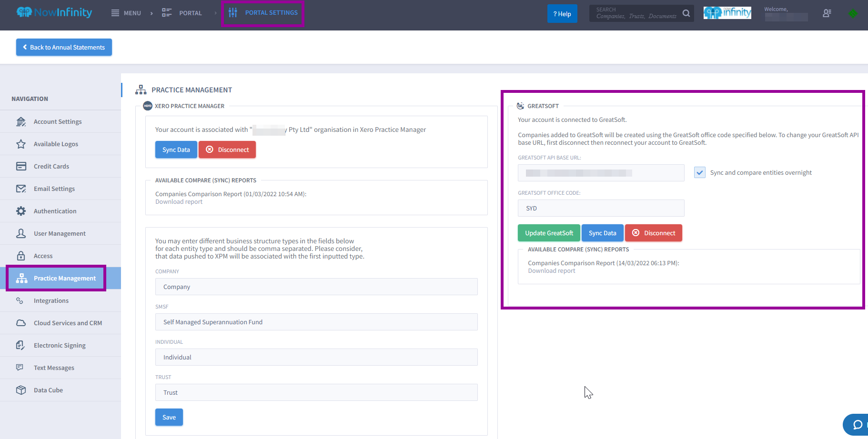The height and width of the screenshot is (439, 868).
Task: Click the User Management person icon
Action: tap(21, 233)
